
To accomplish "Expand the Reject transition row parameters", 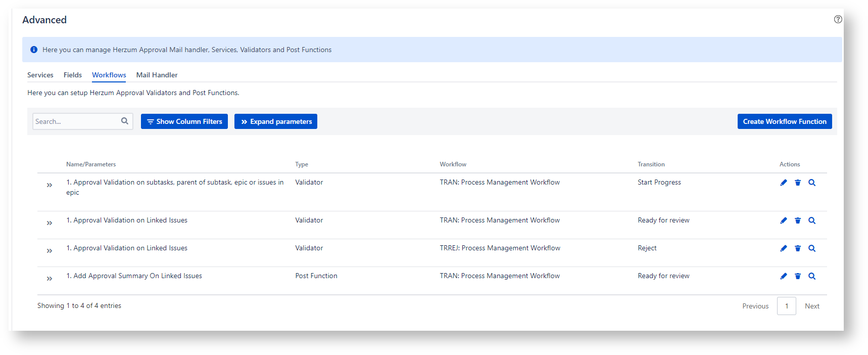I will coord(50,251).
